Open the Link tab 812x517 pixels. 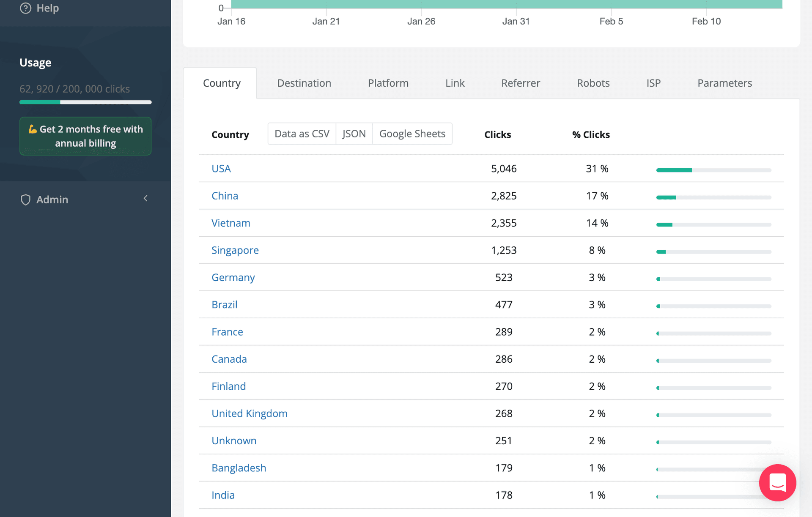coord(455,83)
